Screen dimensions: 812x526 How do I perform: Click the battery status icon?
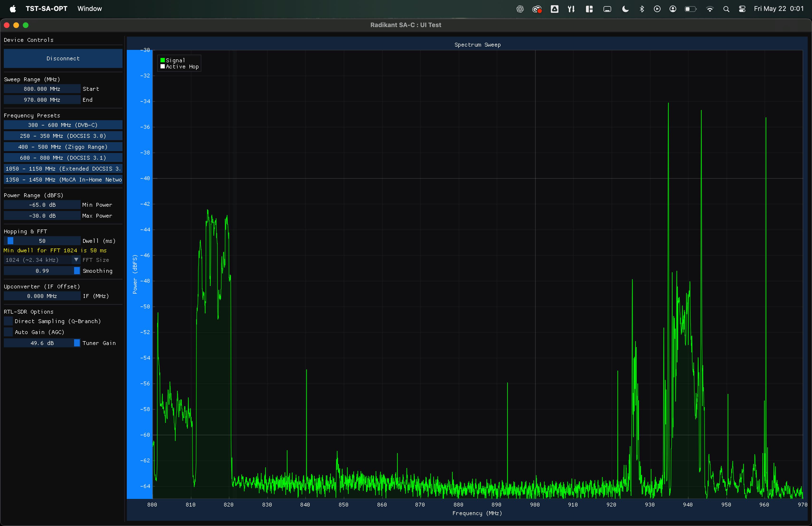click(690, 9)
